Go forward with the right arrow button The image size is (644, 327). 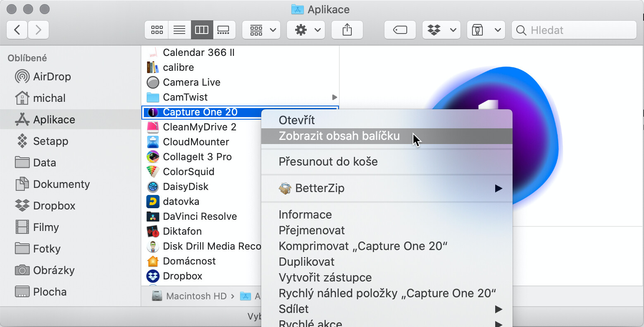coord(38,30)
